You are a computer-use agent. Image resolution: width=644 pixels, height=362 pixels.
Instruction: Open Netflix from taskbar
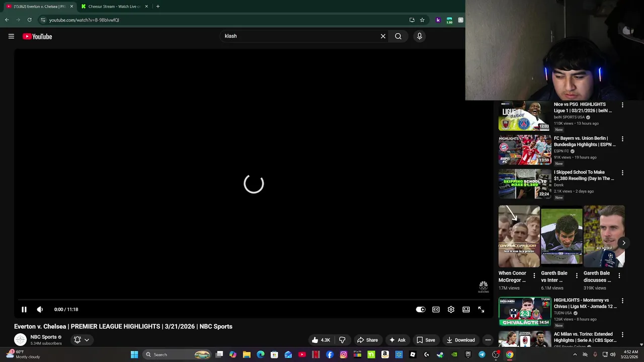pos(316,354)
